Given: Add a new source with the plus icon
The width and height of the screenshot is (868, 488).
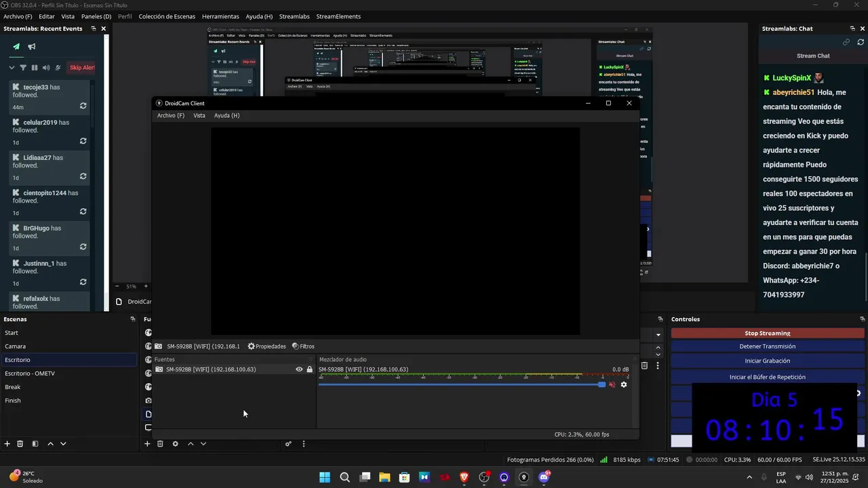Looking at the screenshot, I should (x=147, y=444).
